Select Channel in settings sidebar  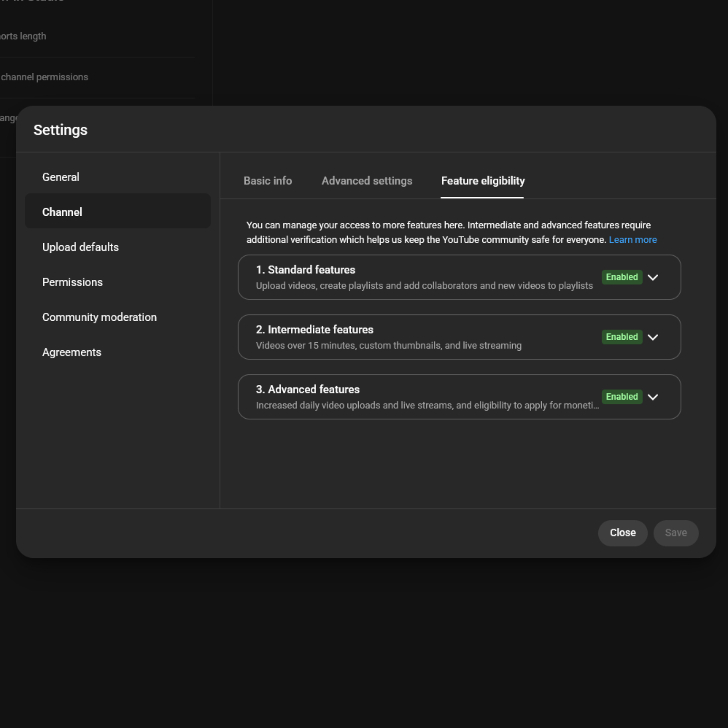[x=62, y=212]
